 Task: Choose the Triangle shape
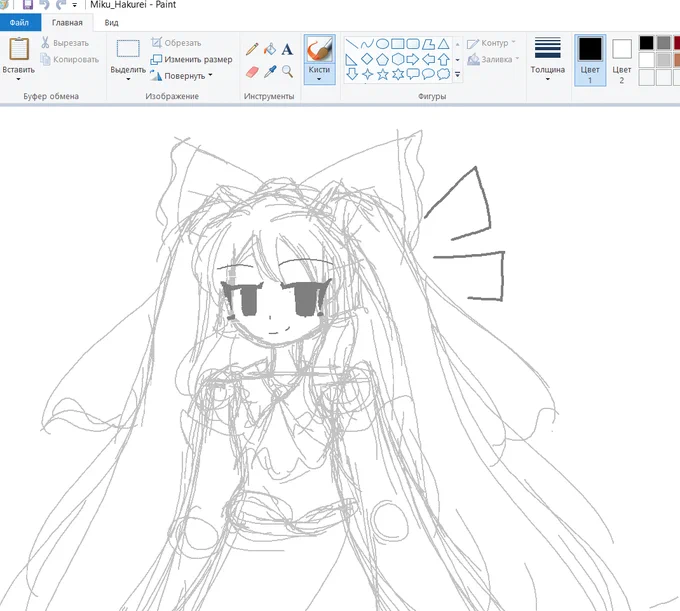[x=443, y=44]
